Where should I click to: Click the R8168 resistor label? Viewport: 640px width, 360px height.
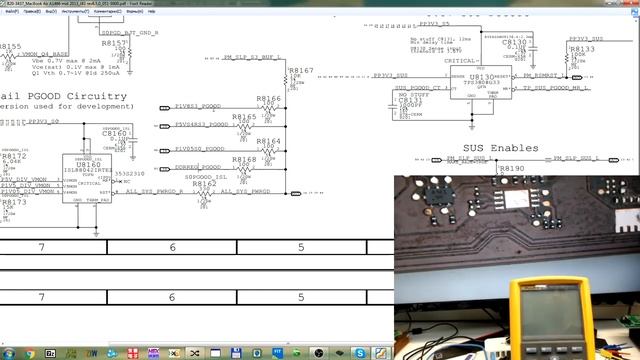[244, 159]
